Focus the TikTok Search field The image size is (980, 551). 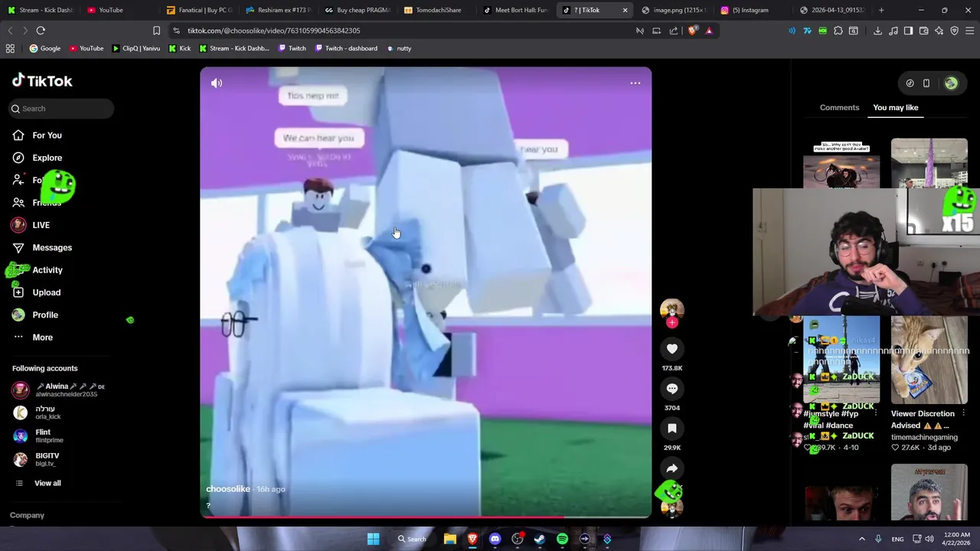(x=61, y=109)
